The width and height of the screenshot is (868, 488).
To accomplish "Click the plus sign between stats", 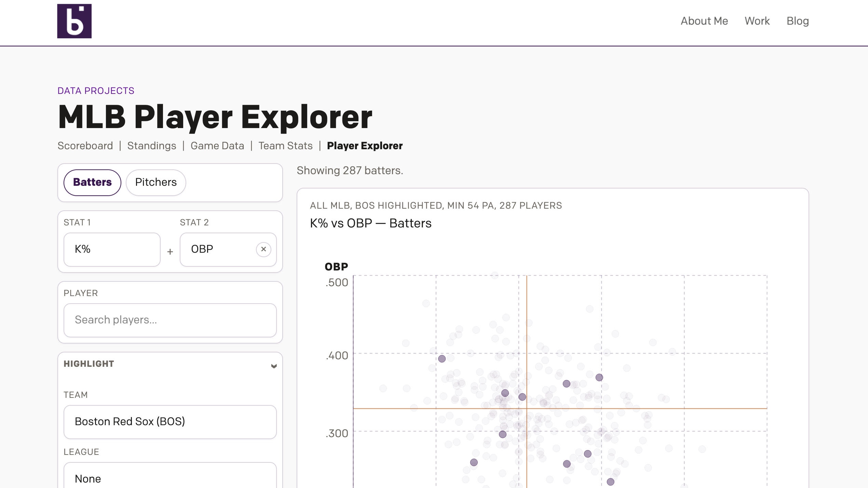I will click(x=170, y=252).
